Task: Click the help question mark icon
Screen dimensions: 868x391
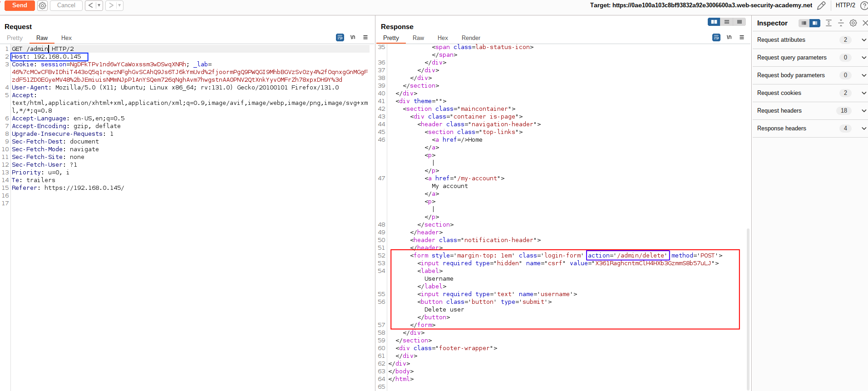Action: [863, 5]
